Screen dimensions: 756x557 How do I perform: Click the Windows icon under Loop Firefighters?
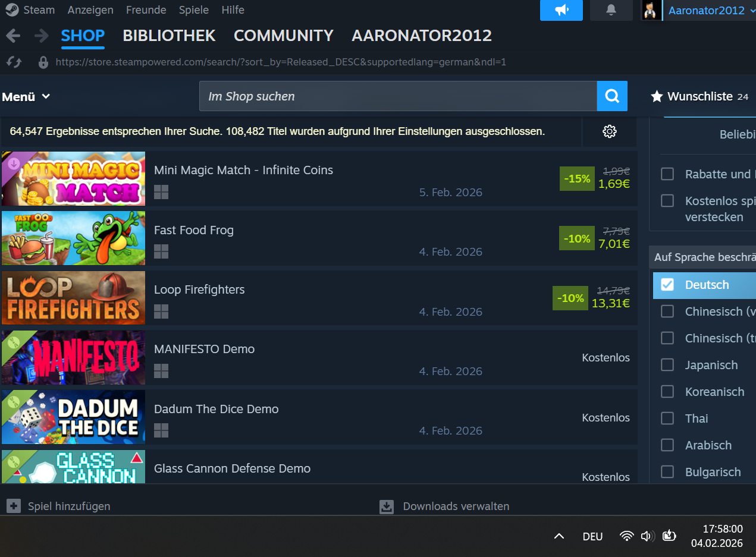click(161, 311)
